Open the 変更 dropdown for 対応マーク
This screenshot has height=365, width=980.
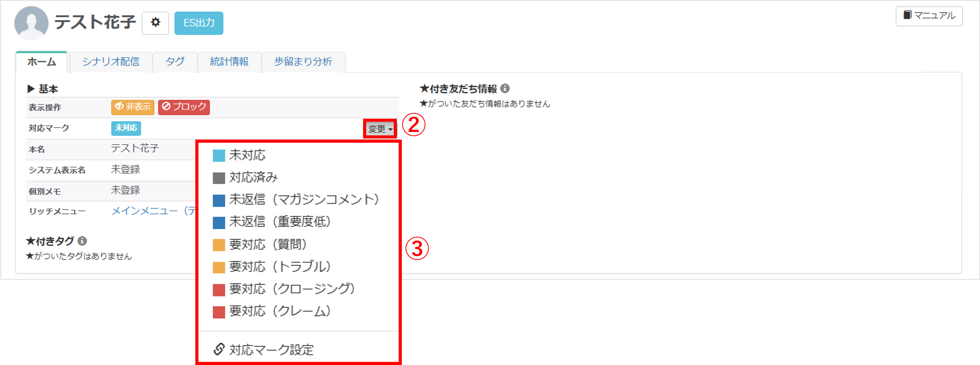[380, 129]
